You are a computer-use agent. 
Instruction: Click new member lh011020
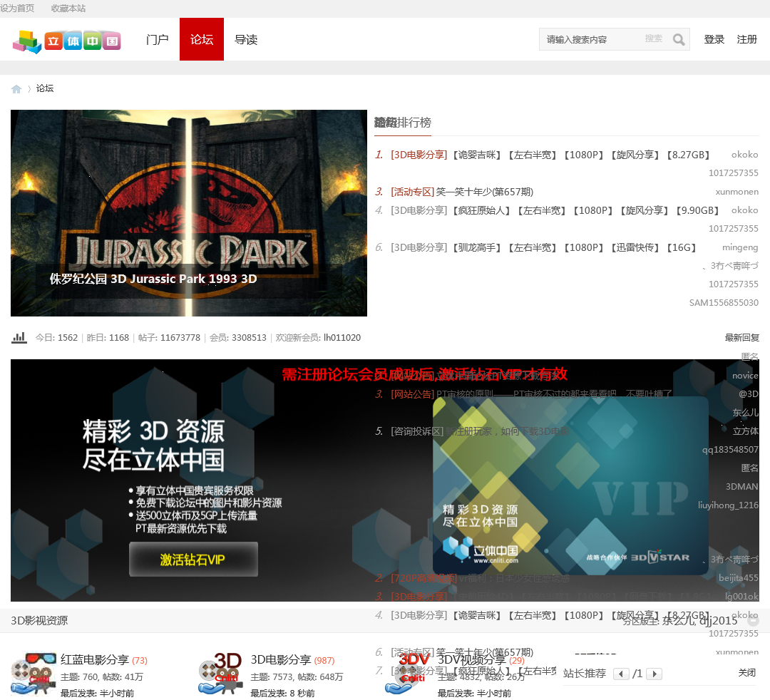342,338
